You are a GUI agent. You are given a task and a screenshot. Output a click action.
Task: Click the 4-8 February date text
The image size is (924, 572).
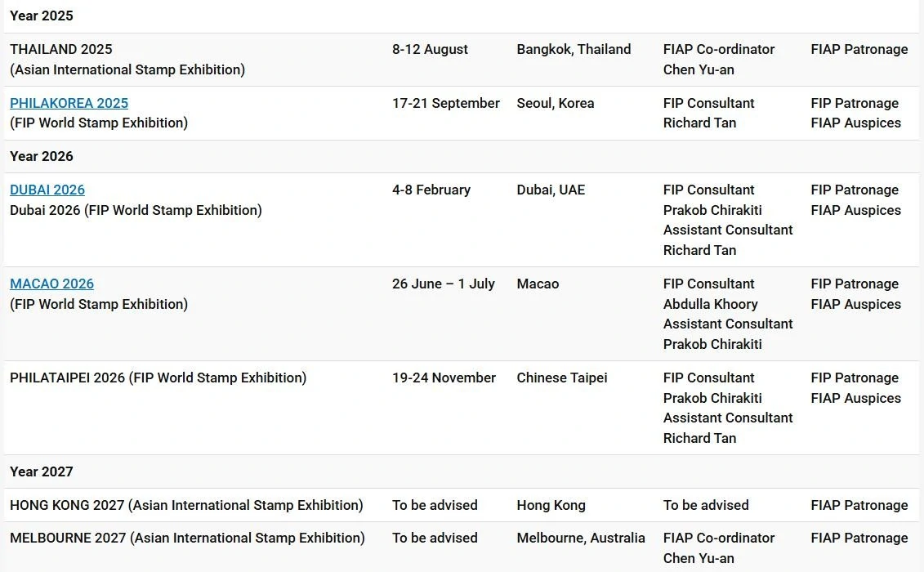(x=431, y=190)
